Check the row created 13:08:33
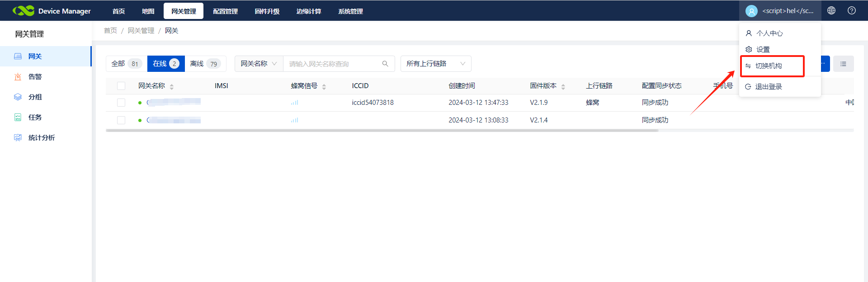 [x=121, y=120]
